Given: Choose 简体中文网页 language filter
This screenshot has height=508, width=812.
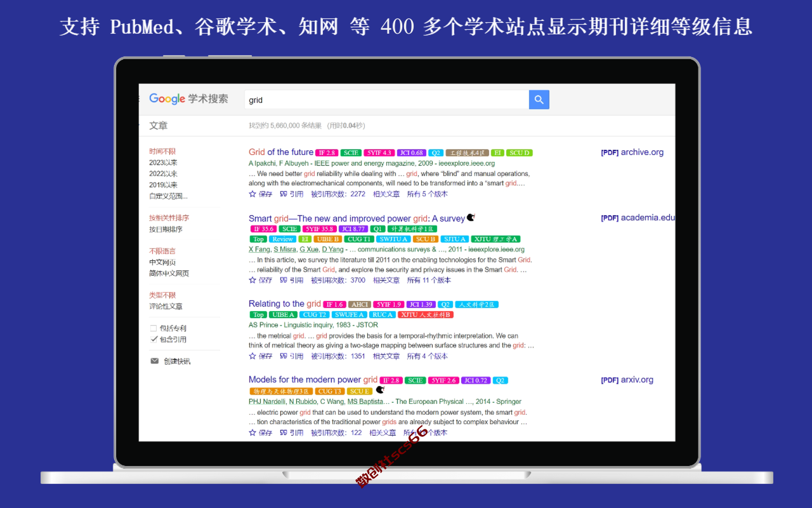Looking at the screenshot, I should 169,274.
